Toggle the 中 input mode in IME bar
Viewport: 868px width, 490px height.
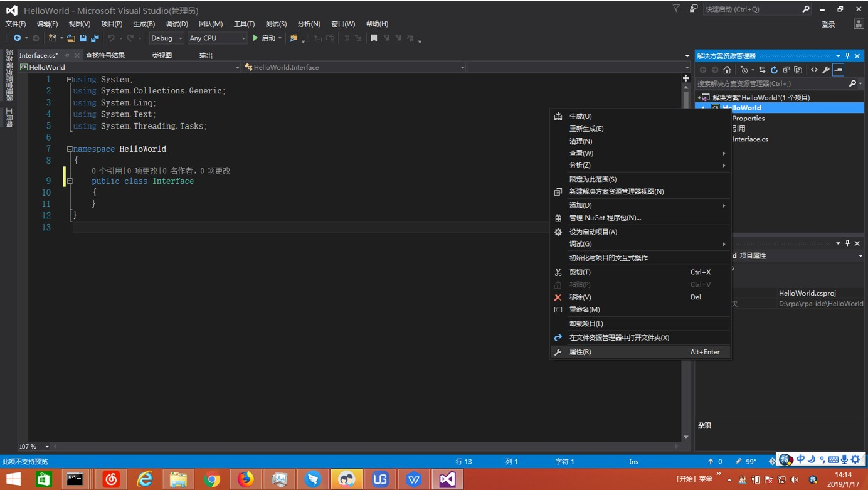800,460
